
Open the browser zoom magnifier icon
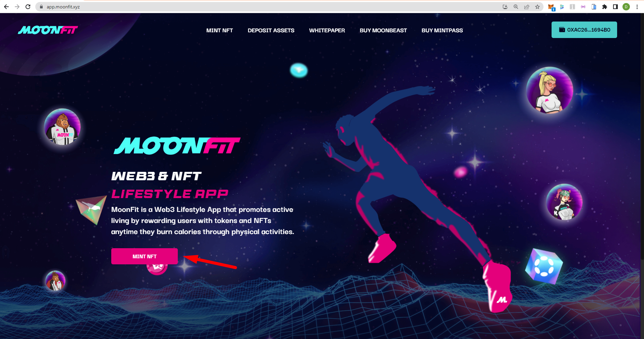click(x=516, y=7)
